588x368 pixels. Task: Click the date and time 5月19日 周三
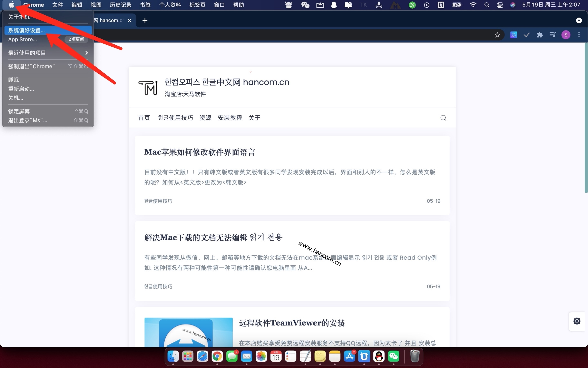[551, 5]
